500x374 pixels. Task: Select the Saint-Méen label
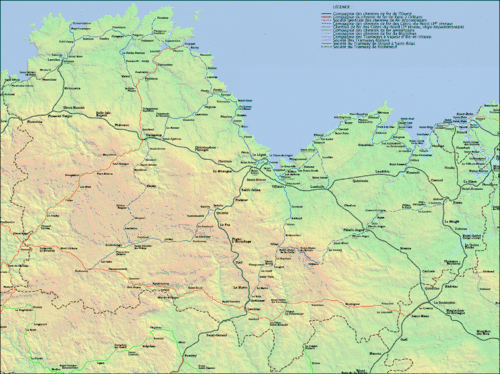420,316
